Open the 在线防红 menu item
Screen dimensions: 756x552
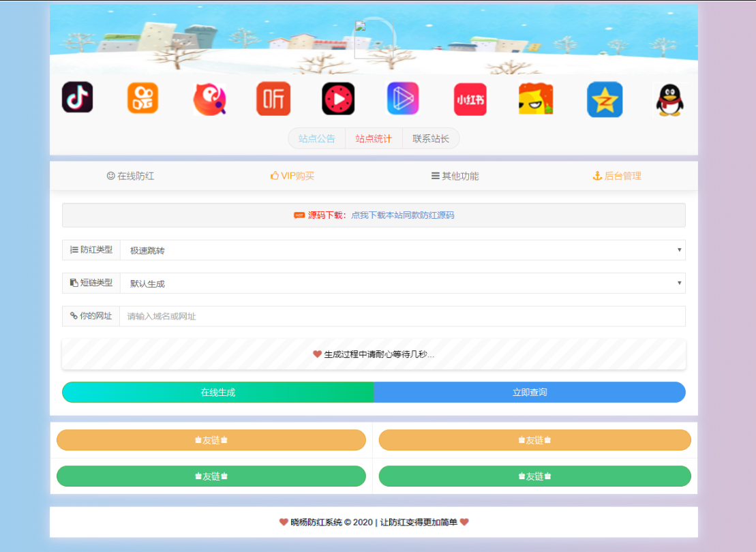pyautogui.click(x=130, y=176)
